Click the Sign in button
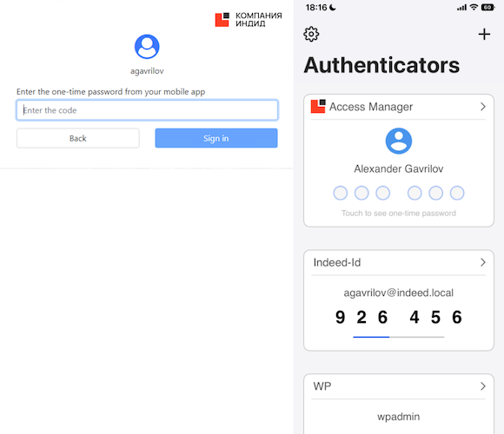 coord(216,138)
